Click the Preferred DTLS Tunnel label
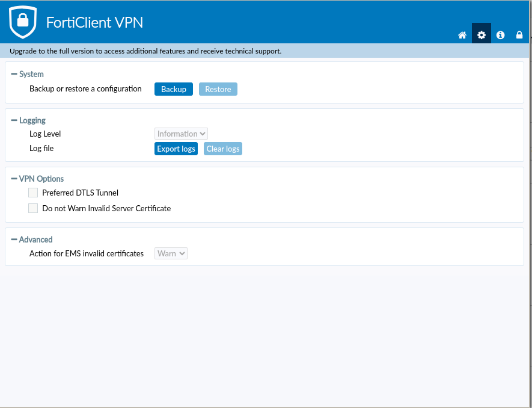Viewport: 532px width, 408px height. click(80, 193)
